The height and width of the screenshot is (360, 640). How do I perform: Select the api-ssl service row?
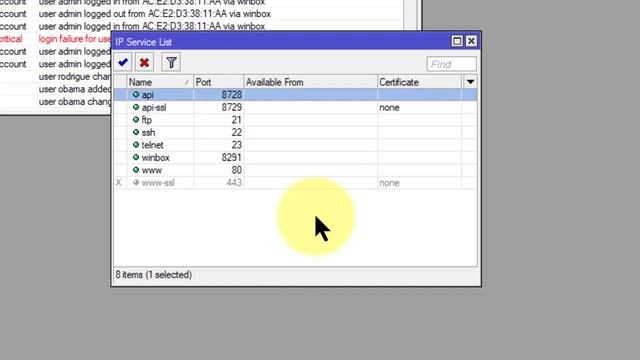pos(295,107)
